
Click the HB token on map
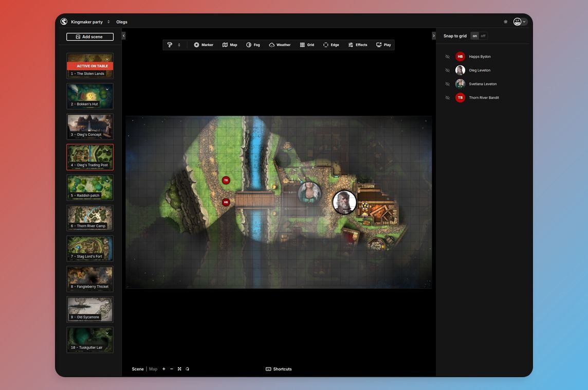pyautogui.click(x=226, y=202)
